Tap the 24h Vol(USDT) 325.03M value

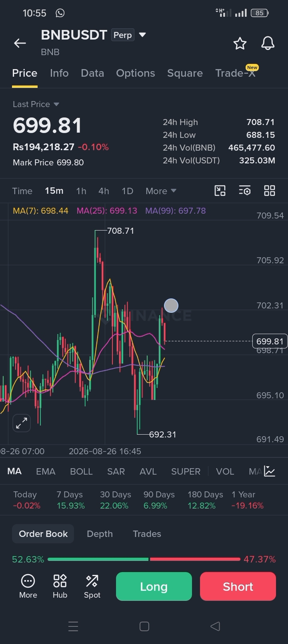pos(257,161)
